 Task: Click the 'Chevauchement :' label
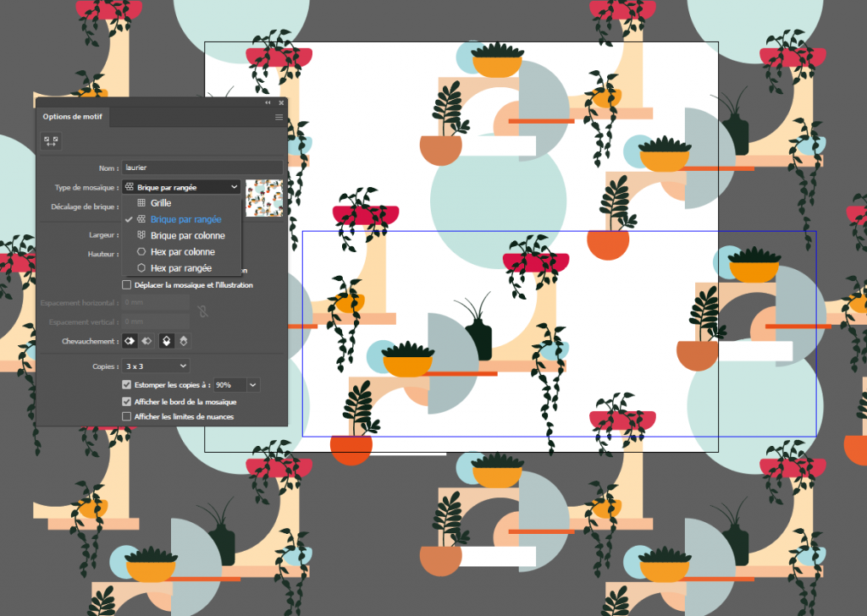90,342
